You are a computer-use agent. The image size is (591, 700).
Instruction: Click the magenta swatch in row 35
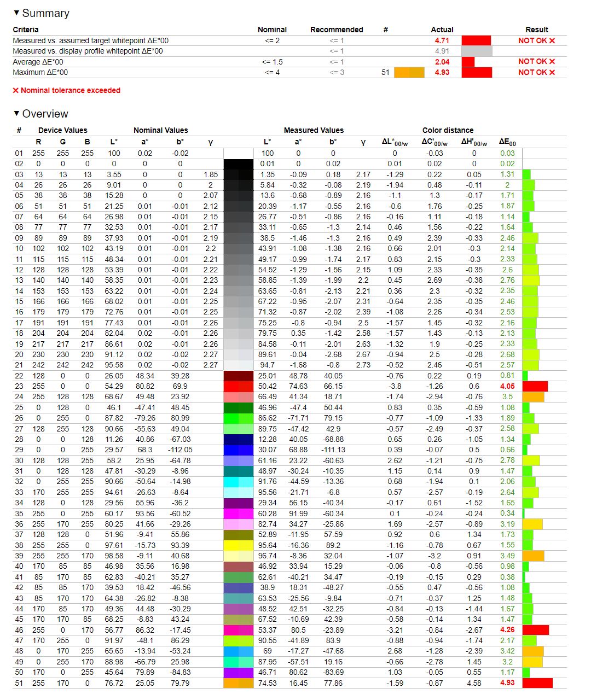point(239,514)
